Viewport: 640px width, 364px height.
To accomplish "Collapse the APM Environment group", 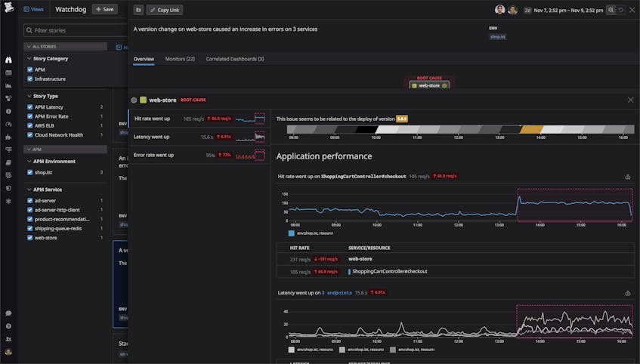I will point(51,162).
